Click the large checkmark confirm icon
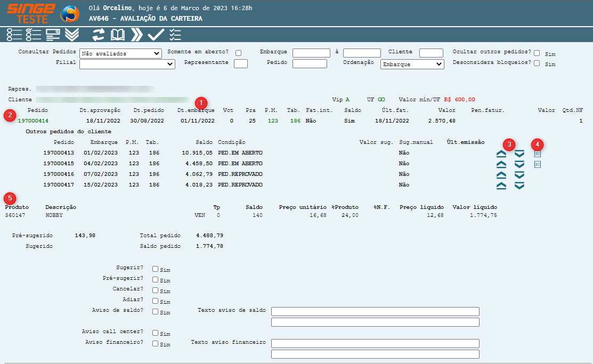593x364 pixels. [156, 35]
